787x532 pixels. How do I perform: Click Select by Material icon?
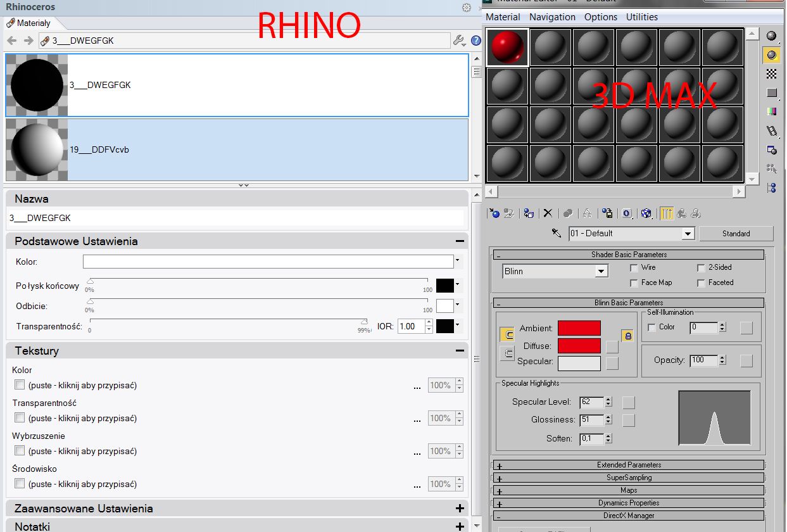point(771,169)
